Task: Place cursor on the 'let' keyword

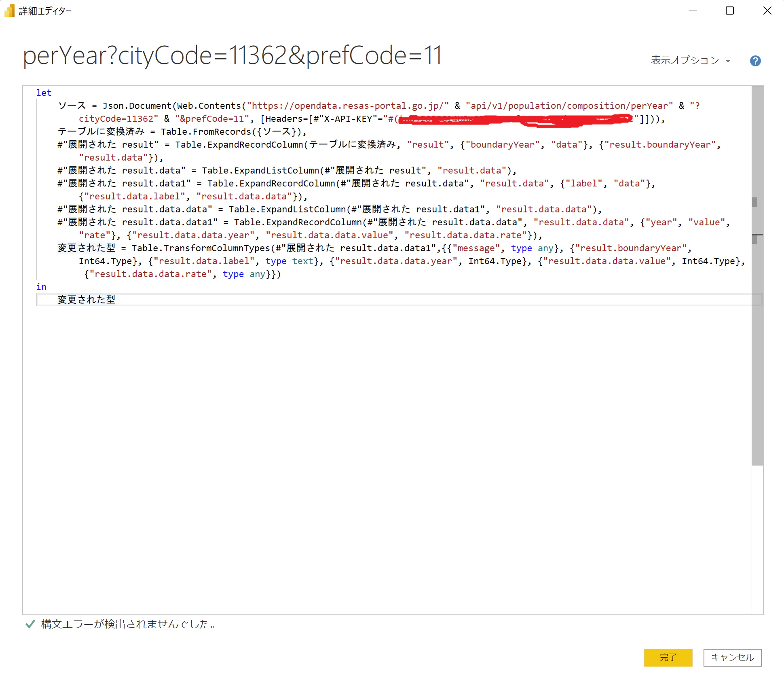Action: pyautogui.click(x=44, y=93)
